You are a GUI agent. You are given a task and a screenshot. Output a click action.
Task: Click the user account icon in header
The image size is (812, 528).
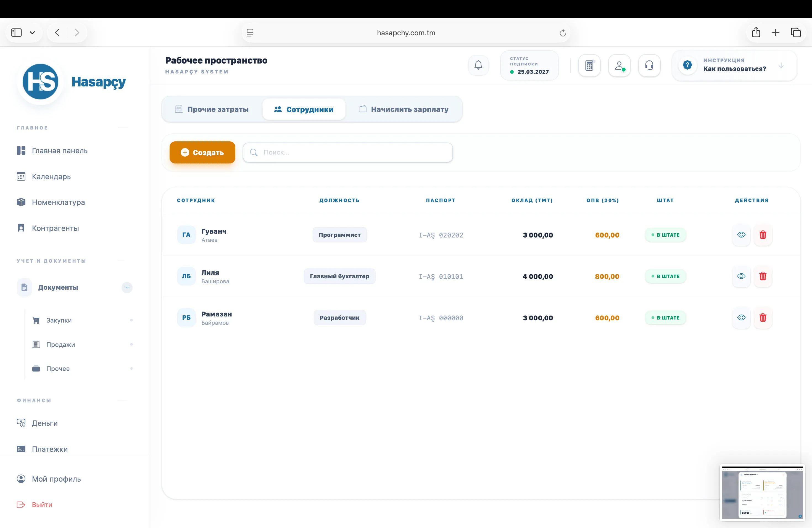[x=619, y=65]
